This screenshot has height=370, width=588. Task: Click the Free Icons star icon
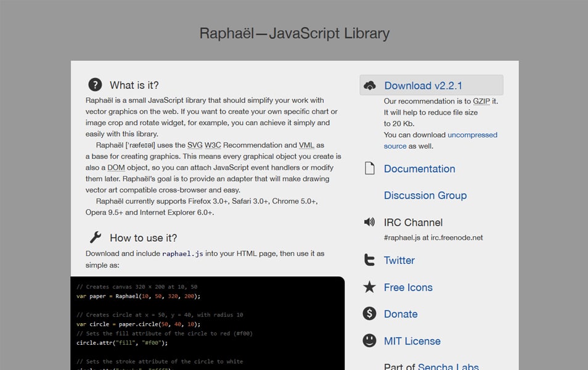[x=369, y=287]
